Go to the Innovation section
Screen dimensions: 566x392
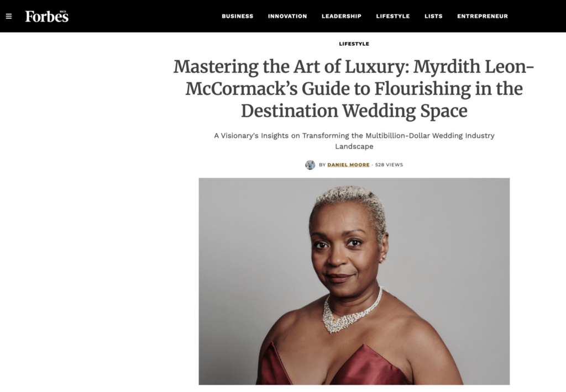coord(287,16)
